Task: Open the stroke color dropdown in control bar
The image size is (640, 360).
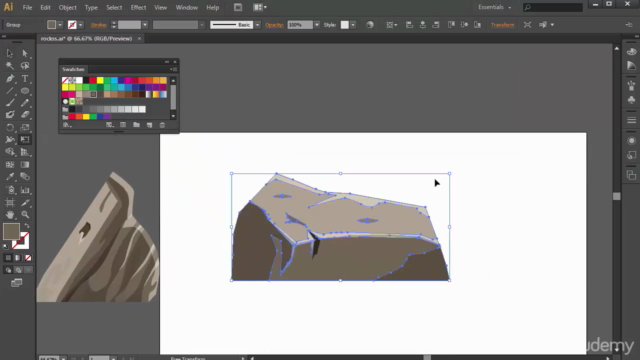Action: [80, 25]
